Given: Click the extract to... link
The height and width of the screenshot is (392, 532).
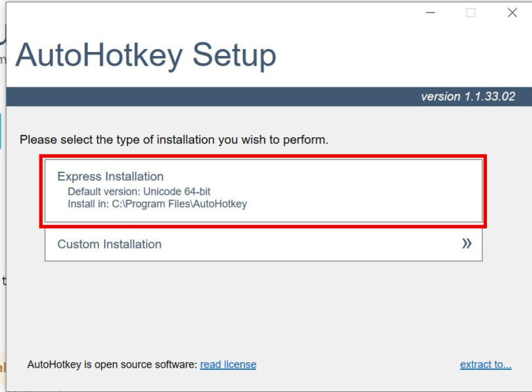Looking at the screenshot, I should [486, 364].
